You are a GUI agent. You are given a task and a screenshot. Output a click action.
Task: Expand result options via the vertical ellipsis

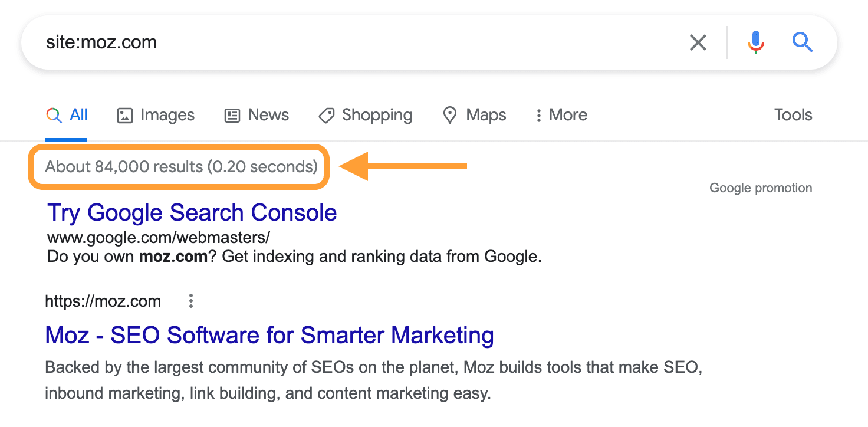click(190, 301)
